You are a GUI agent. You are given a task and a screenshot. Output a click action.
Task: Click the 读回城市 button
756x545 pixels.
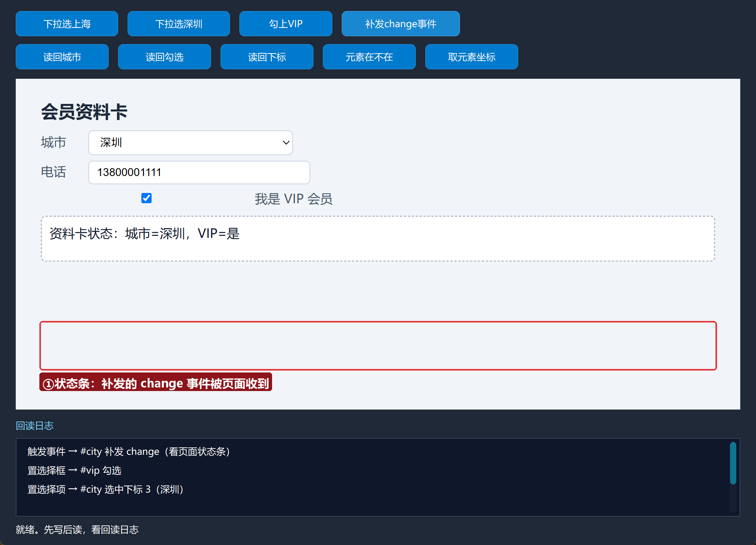(62, 57)
